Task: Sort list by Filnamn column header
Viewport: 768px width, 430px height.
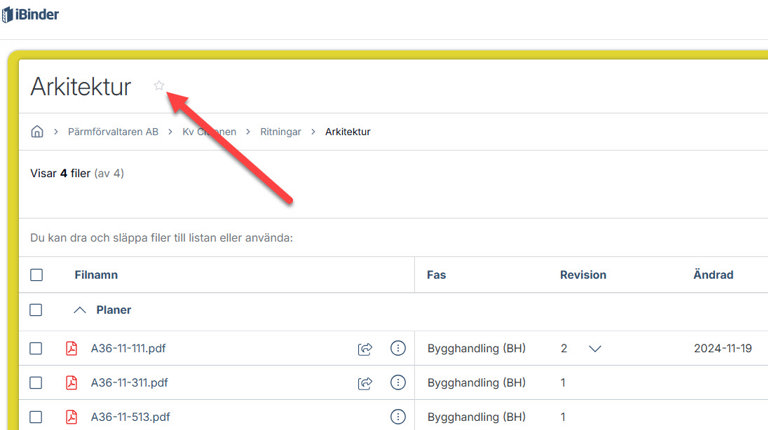Action: pos(96,275)
